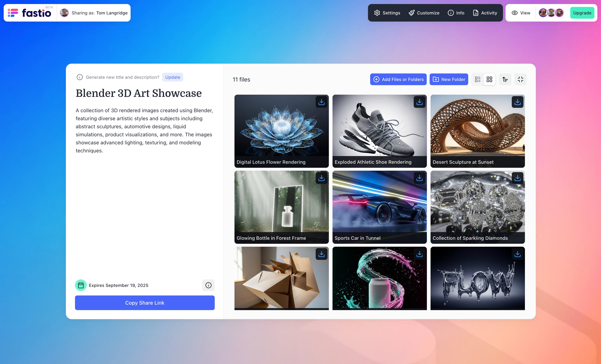Click the Customize paintbrush icon
Image resolution: width=601 pixels, height=364 pixels.
(412, 13)
